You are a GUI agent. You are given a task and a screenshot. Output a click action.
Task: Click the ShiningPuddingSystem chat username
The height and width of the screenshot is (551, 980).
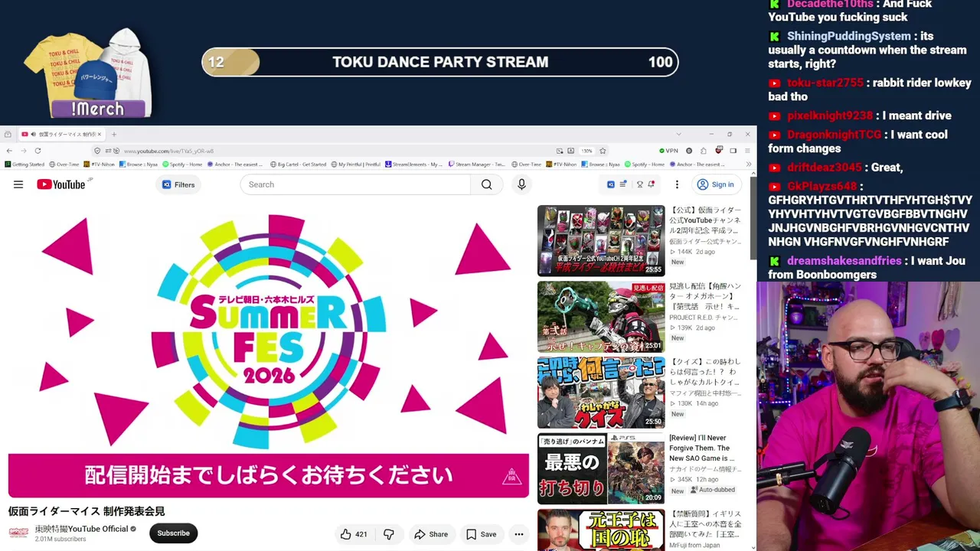(x=848, y=36)
